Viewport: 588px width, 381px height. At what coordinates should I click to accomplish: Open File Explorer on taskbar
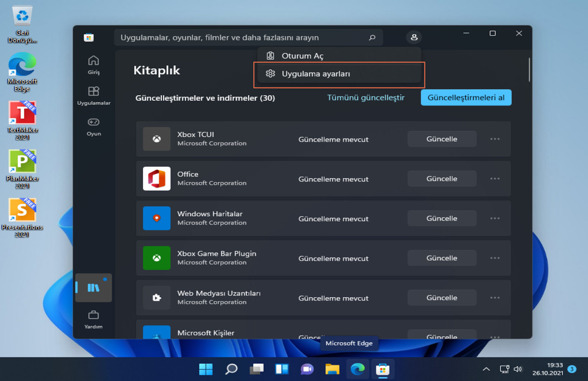pos(332,369)
